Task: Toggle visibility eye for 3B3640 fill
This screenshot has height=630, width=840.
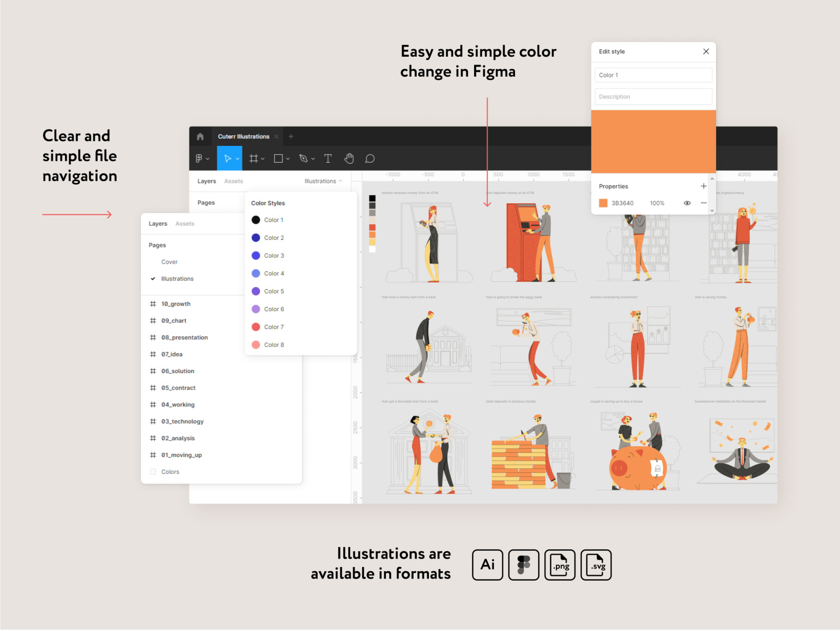Action: (x=687, y=203)
